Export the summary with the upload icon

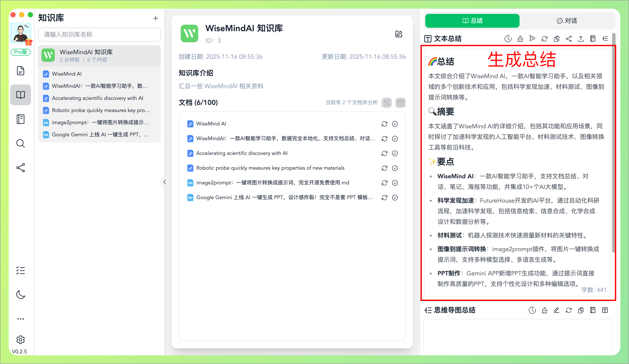[581, 39]
